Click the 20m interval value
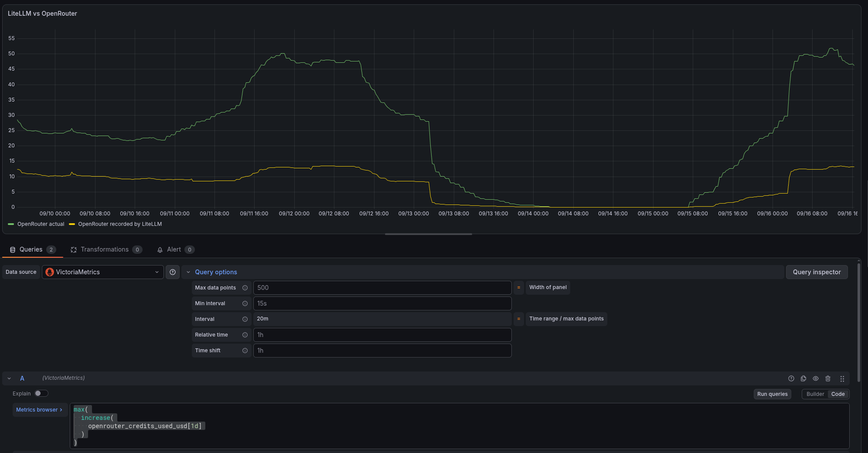 pos(262,319)
